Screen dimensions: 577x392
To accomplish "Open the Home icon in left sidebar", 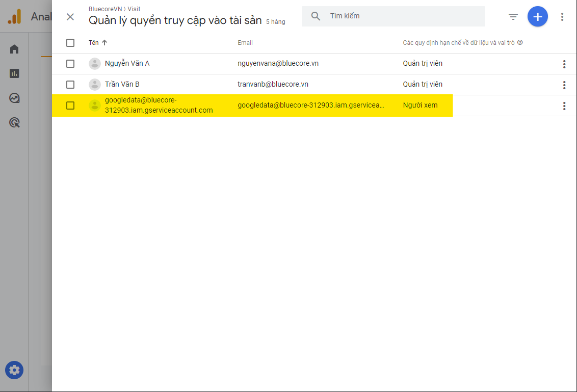I will coord(14,49).
